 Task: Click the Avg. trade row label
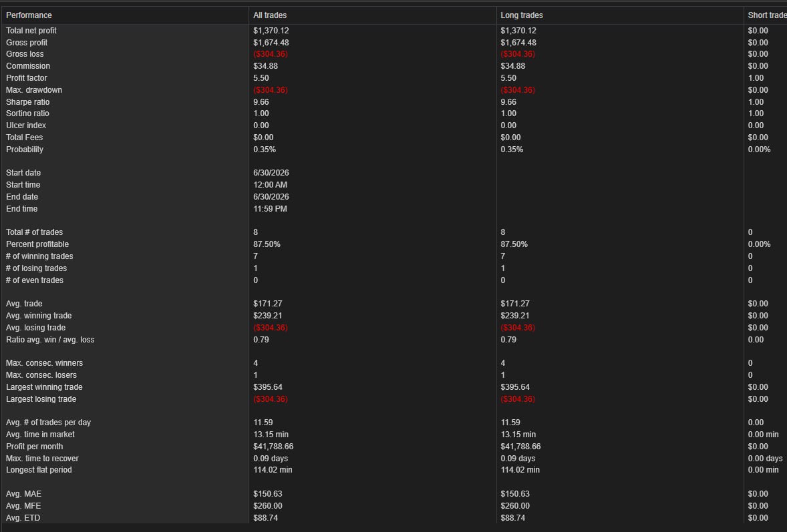point(24,304)
